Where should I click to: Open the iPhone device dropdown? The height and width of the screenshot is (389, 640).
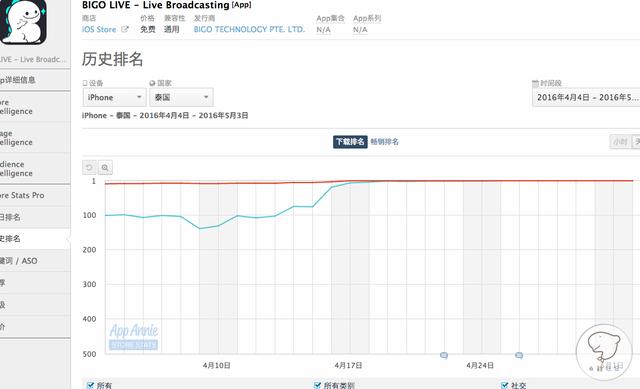pyautogui.click(x=114, y=98)
